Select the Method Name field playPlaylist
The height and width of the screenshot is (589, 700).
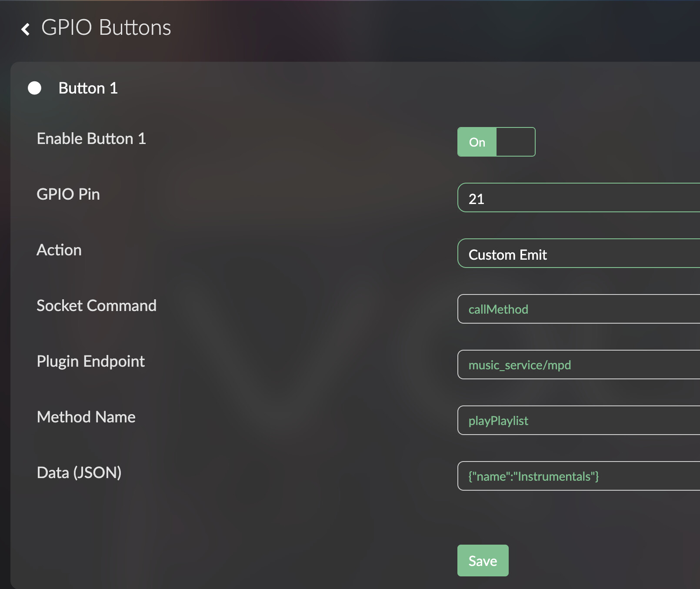[x=578, y=421]
